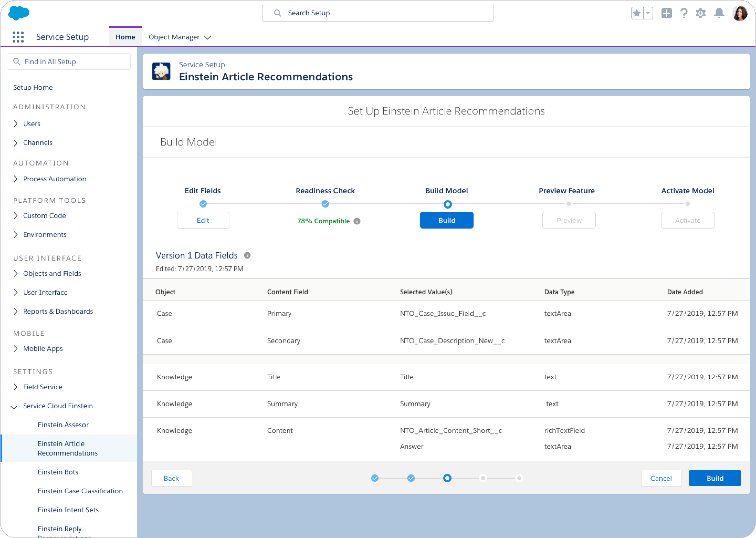756x538 pixels.
Task: Click the richTextField data type cell
Action: pyautogui.click(x=565, y=431)
